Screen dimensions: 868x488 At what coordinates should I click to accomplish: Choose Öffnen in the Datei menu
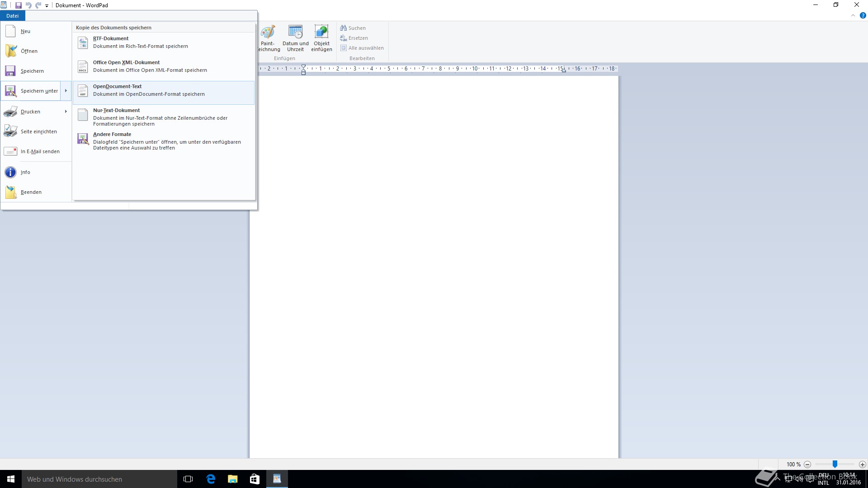pos(36,51)
